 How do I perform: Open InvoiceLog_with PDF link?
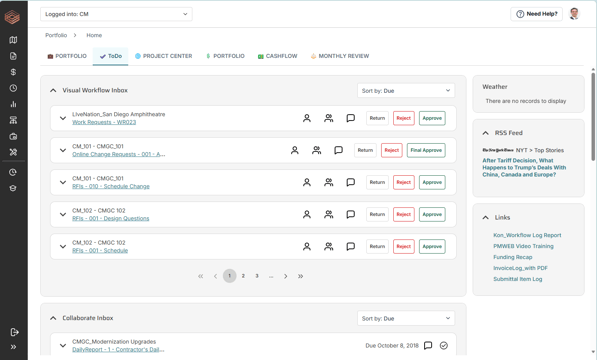(x=520, y=268)
